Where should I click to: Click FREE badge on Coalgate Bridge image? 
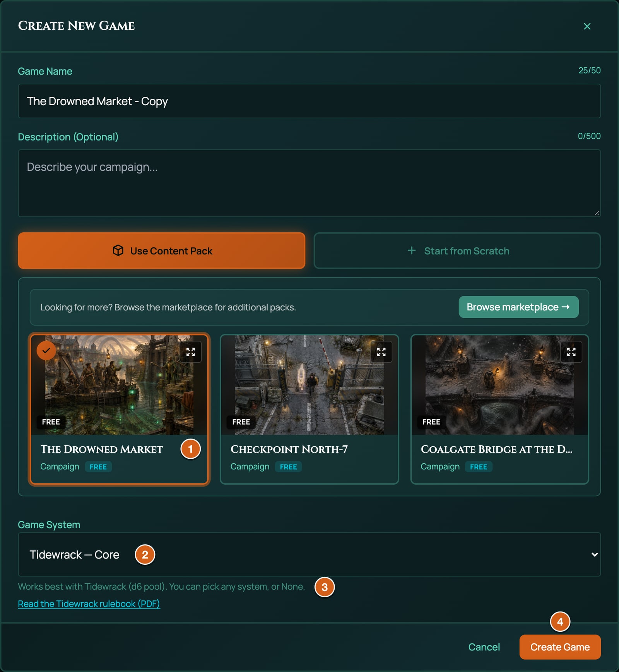[x=431, y=422]
